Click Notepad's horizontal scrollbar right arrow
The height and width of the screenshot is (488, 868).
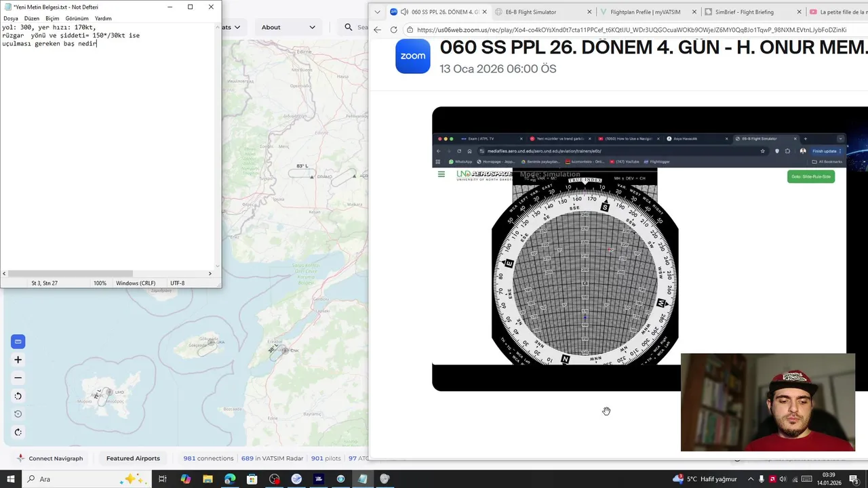point(210,273)
